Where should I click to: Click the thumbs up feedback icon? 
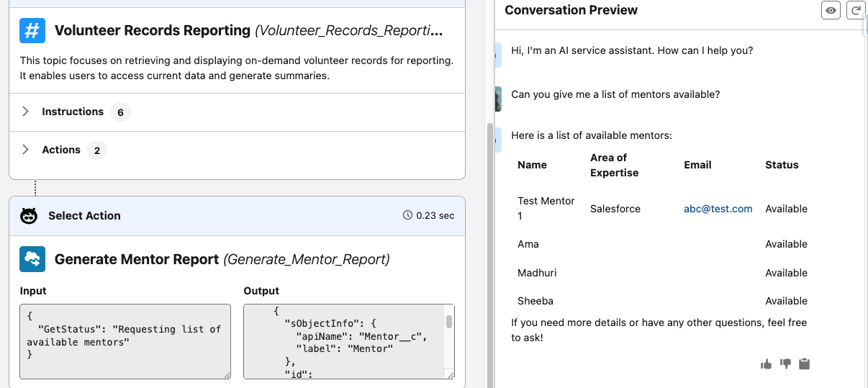(x=766, y=364)
